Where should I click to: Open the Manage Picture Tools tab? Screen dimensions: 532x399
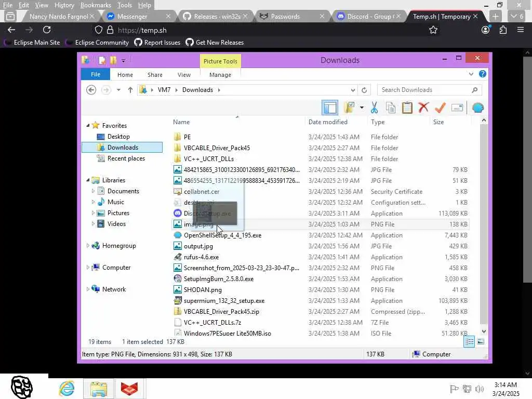tap(220, 75)
